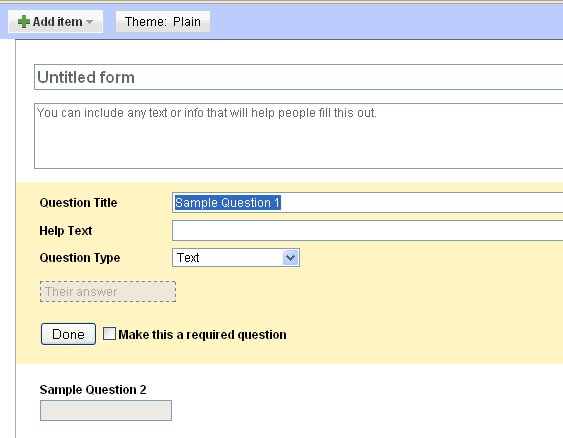Select the highlighted Sample Question 1 text
Viewport: 563px width, 438px height.
pos(228,202)
